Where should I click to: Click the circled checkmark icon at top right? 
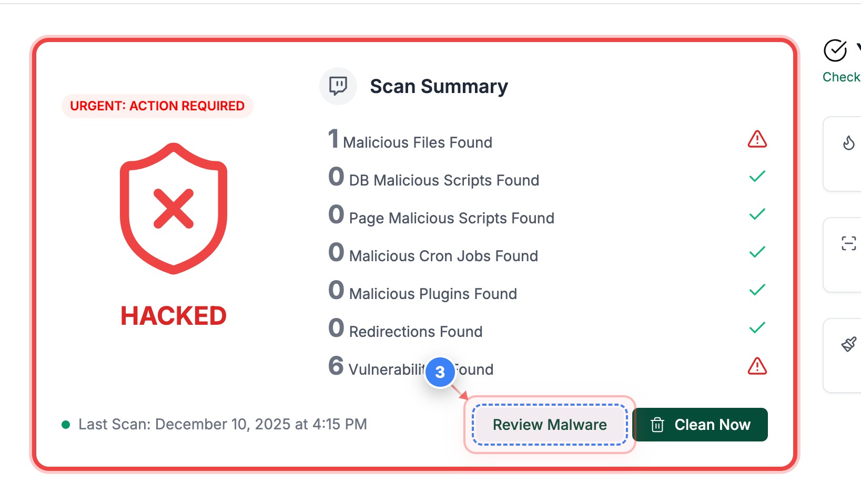[836, 50]
